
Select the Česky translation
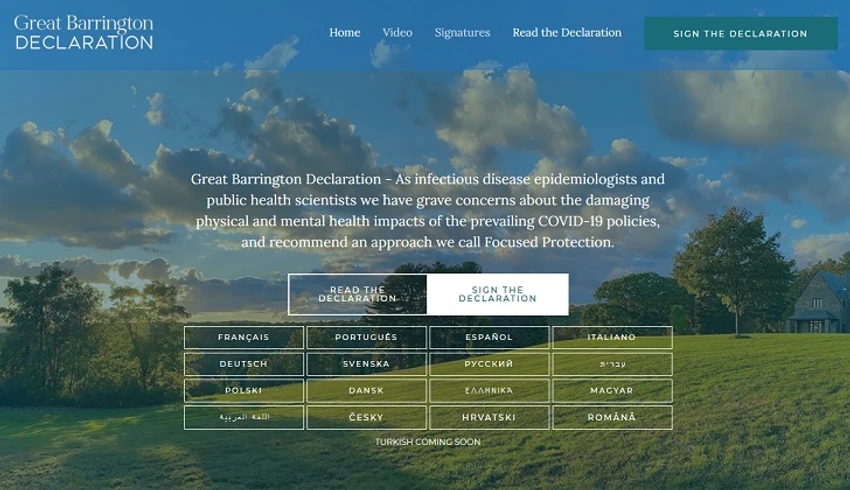(366, 417)
